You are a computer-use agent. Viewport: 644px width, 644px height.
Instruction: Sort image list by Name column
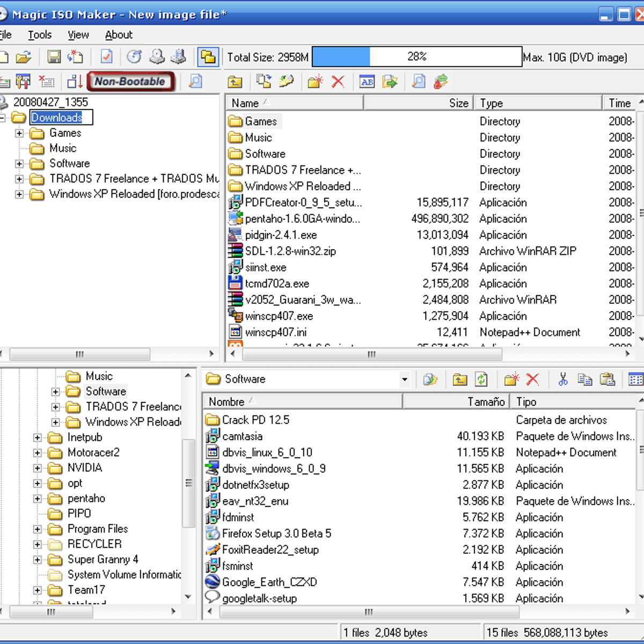pos(295,103)
